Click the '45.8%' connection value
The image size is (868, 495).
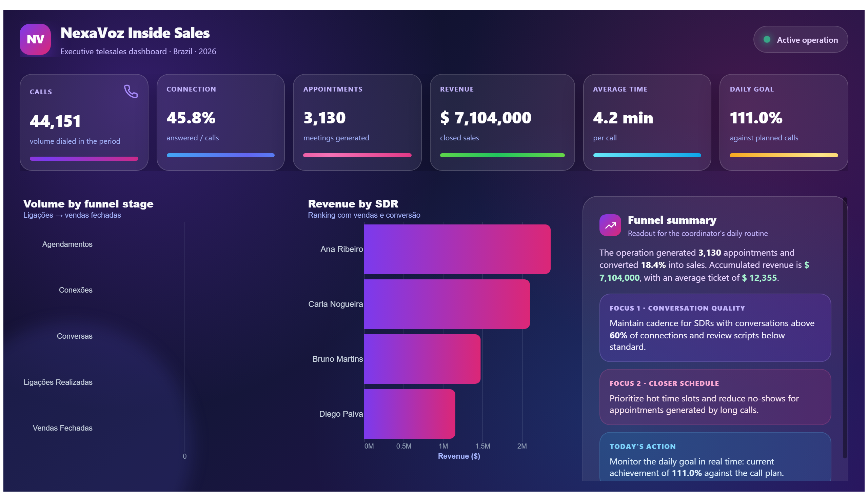click(191, 118)
